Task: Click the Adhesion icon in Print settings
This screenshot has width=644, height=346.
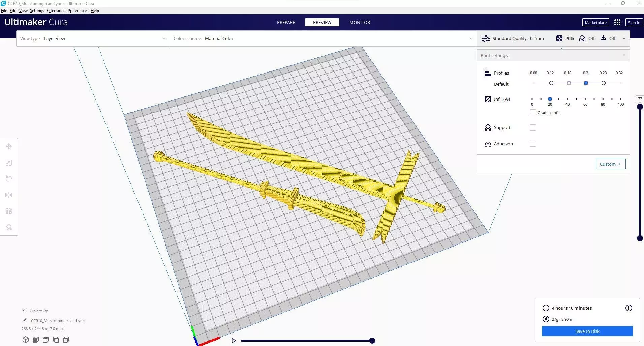Action: (488, 144)
